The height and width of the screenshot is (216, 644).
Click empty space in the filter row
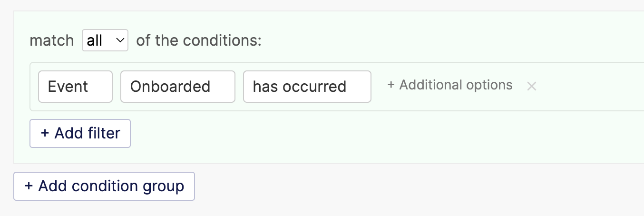click(590, 87)
